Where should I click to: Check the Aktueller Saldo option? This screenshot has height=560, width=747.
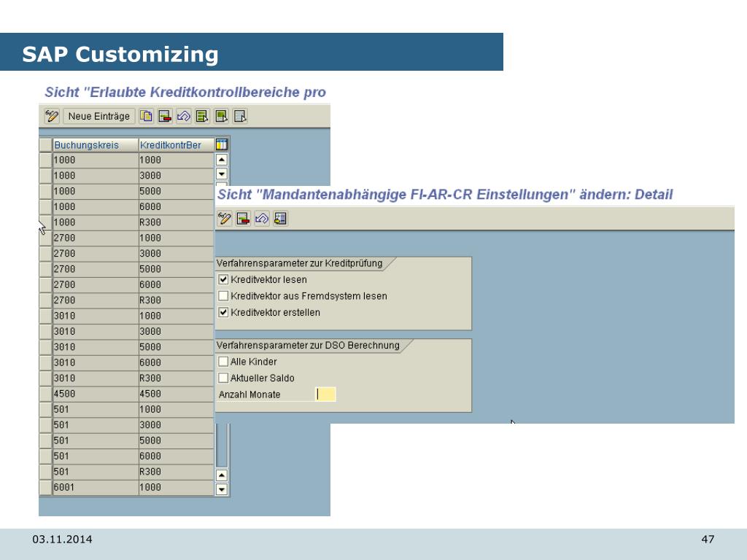point(223,378)
